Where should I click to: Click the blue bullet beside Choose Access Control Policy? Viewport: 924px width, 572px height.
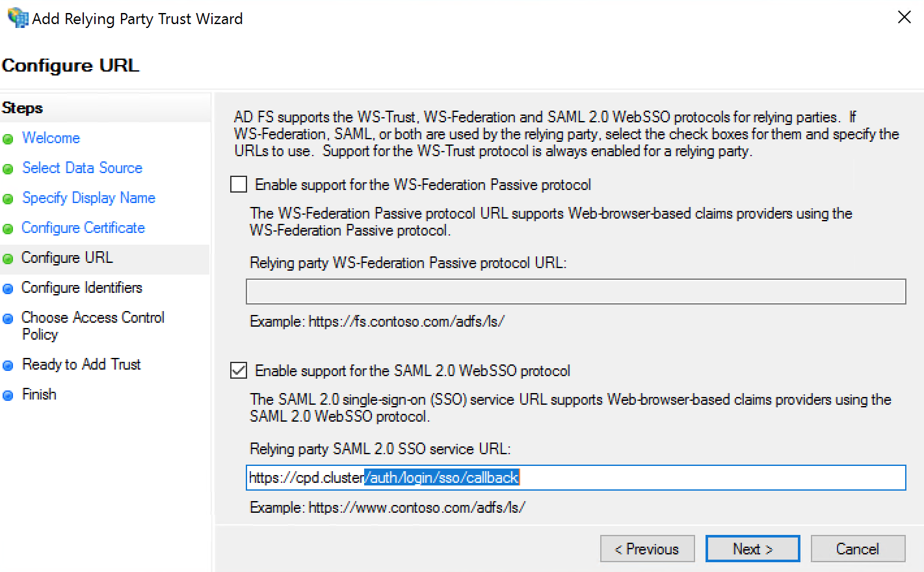point(8,319)
